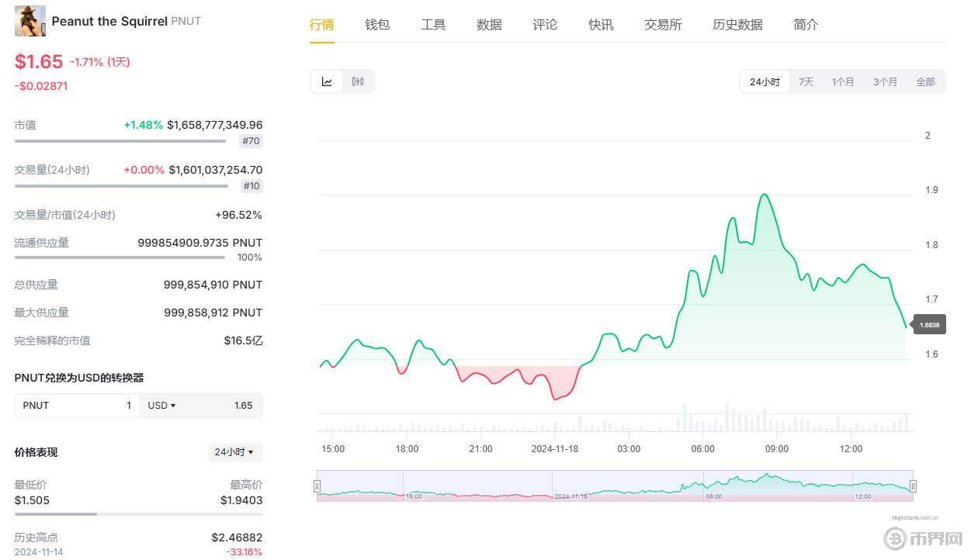Viewport: 971px width, 560px height.
Task: Open the USD currency dropdown
Action: pos(161,406)
